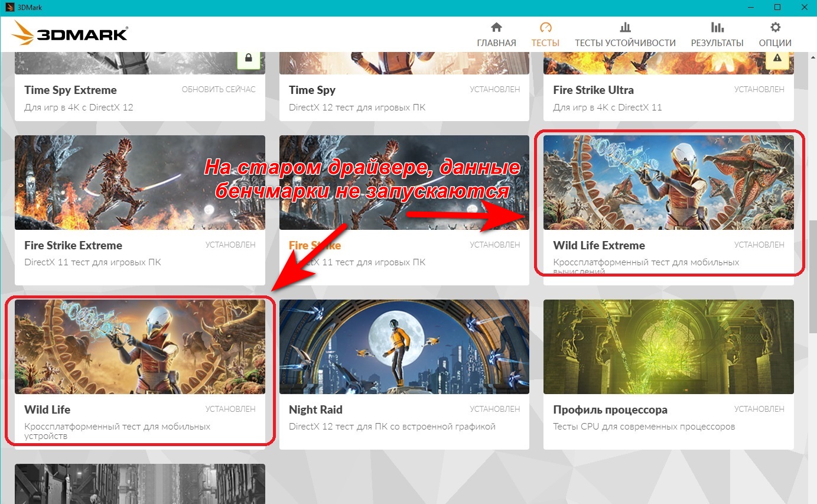This screenshot has height=504, width=817.
Task: Click УСТАНОВЛЕН status on Wild Life Extreme card
Action: (759, 245)
